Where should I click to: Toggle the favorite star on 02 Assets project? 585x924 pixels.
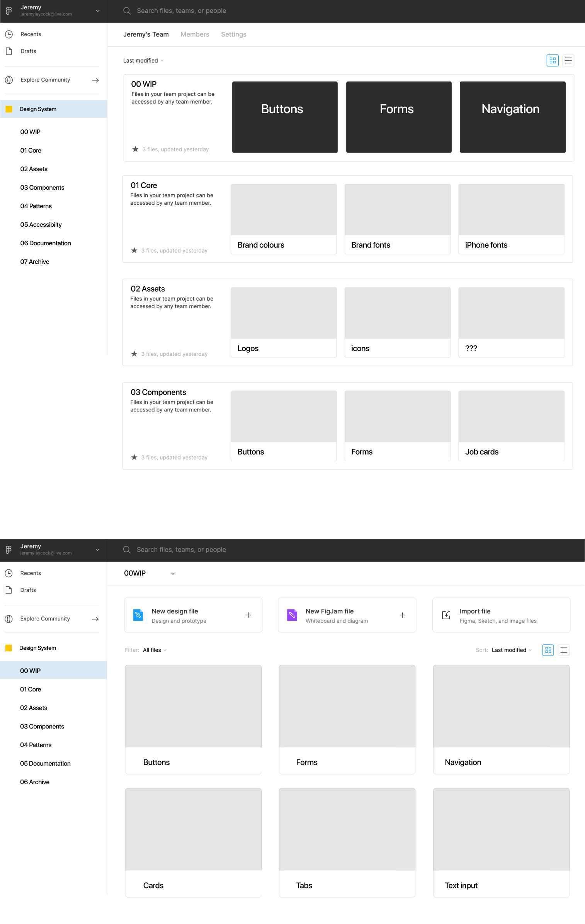pos(134,354)
